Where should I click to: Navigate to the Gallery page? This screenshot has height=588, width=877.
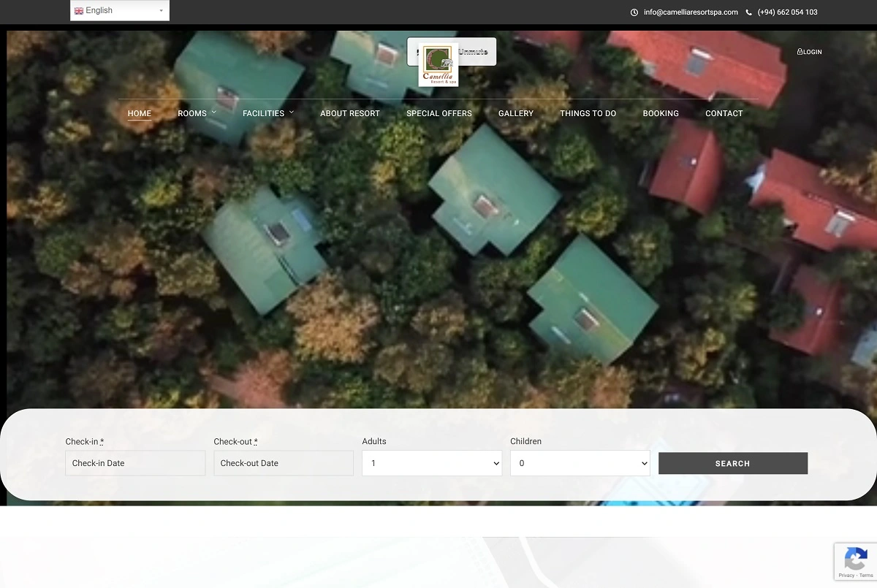(x=516, y=113)
